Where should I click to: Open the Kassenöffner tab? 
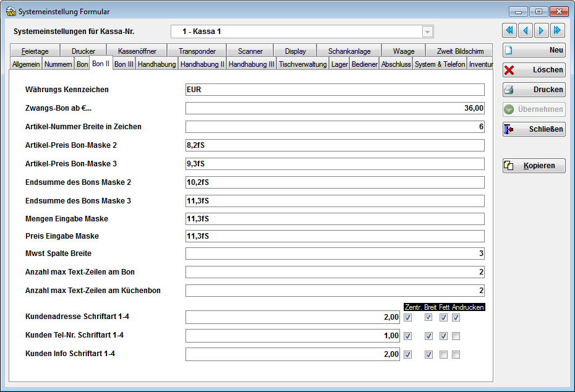(137, 51)
